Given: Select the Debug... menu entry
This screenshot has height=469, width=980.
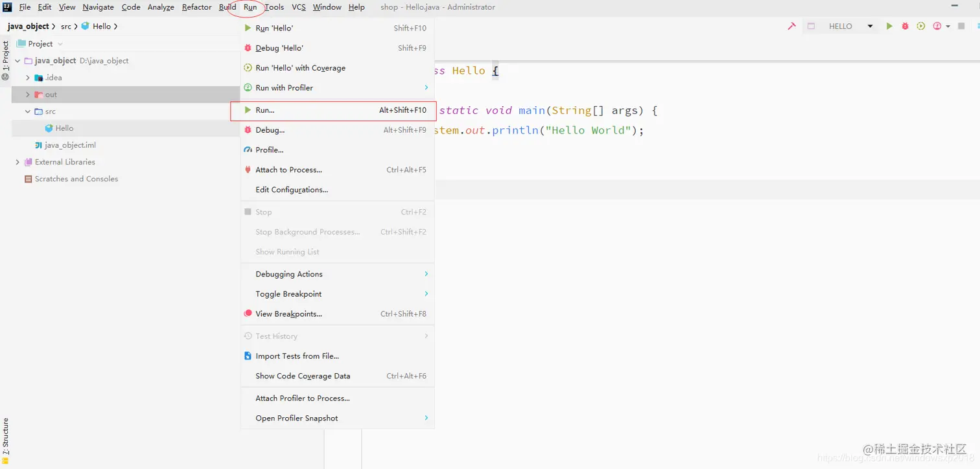Looking at the screenshot, I should point(337,130).
